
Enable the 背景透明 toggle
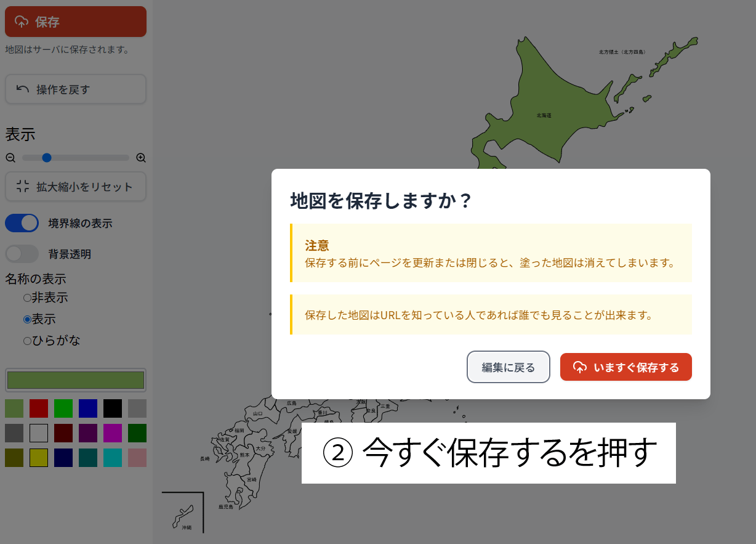tap(22, 254)
